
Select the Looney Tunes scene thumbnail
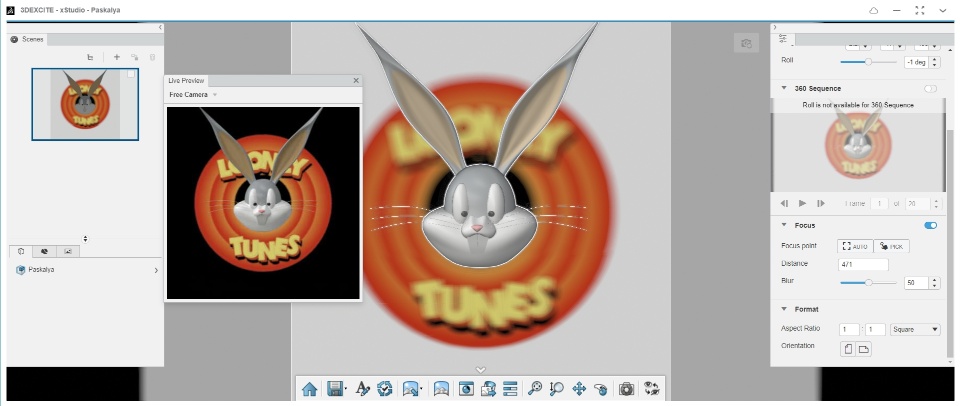85,104
